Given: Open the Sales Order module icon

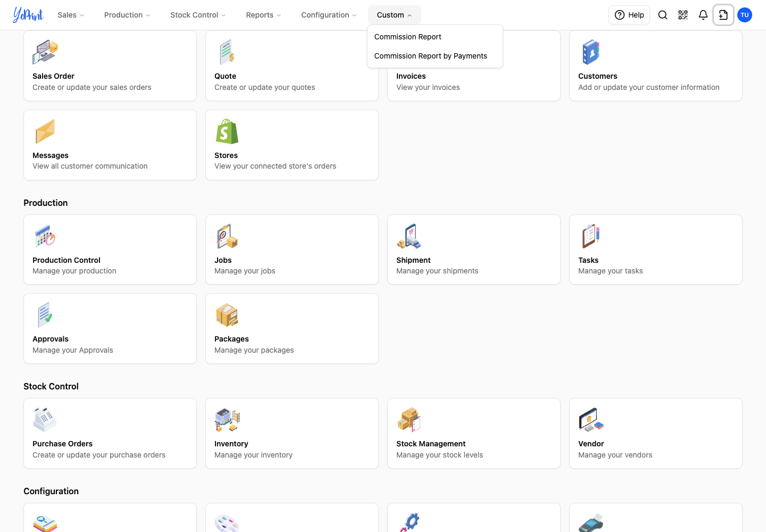Looking at the screenshot, I should (45, 52).
